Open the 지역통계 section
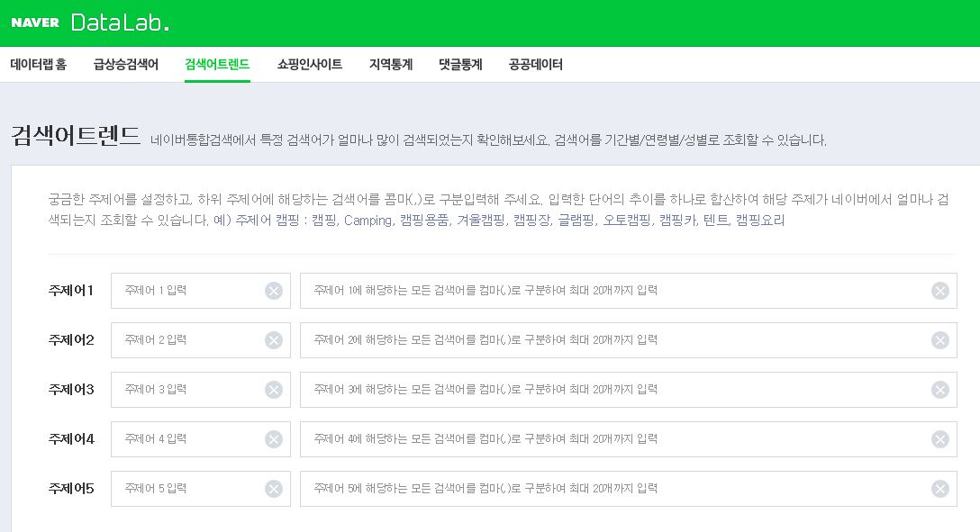The width and height of the screenshot is (980, 532). pyautogui.click(x=391, y=64)
